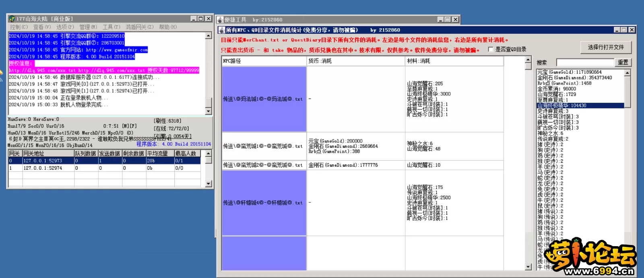
Task: Click the 程序版本 4.00 Build 20151104 status text
Action: point(173,144)
